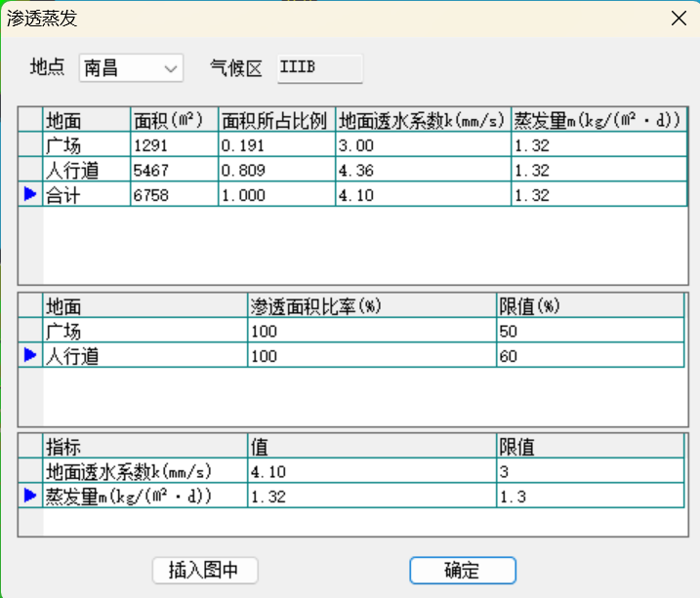Click 人行道 limit value cell 60
Image resolution: width=700 pixels, height=598 pixels.
[x=591, y=356]
